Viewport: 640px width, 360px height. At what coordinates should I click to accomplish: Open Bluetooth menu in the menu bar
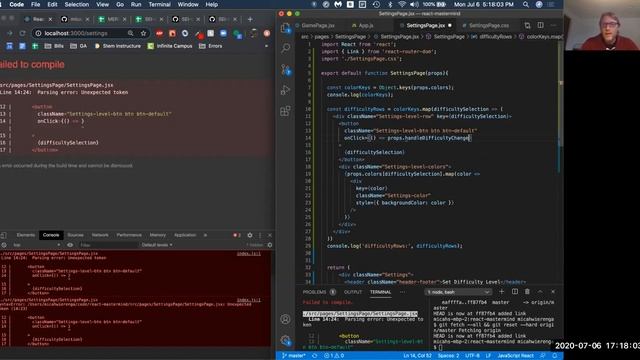click(390, 4)
